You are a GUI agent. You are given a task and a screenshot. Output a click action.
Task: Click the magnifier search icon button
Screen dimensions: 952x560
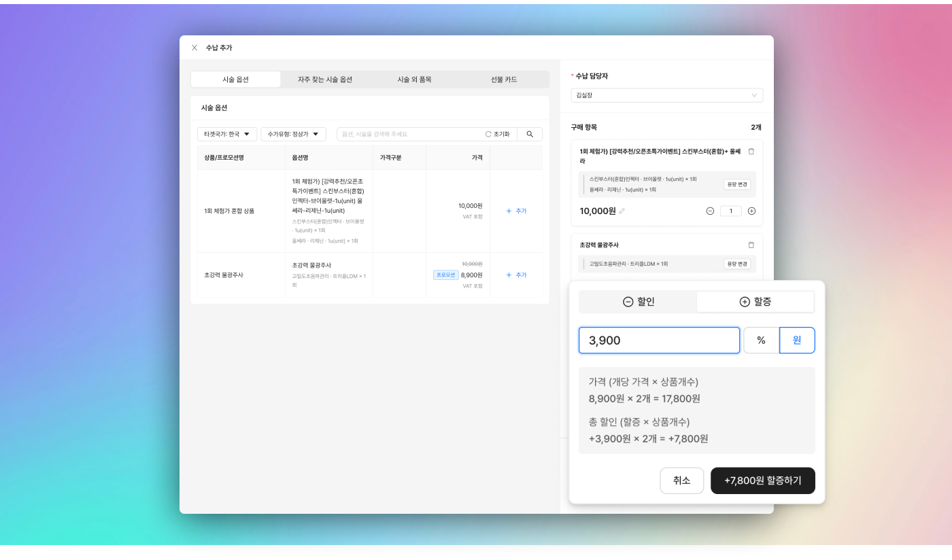click(530, 135)
